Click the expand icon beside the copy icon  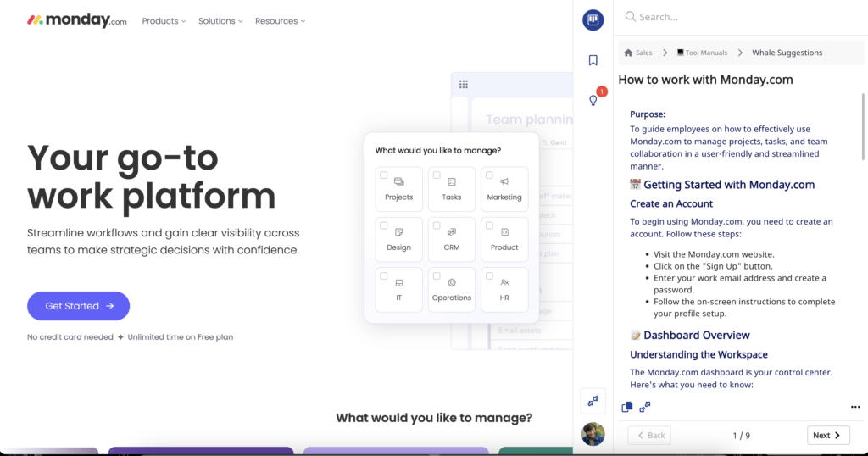(645, 407)
